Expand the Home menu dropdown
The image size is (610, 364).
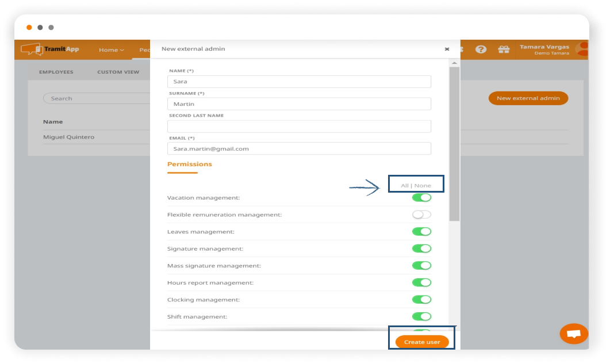(x=111, y=50)
